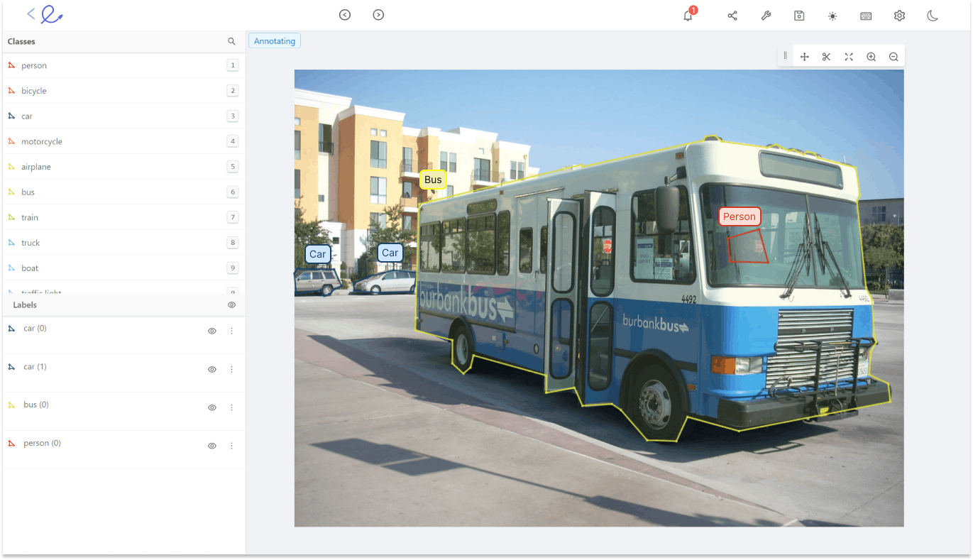Open options menu for person (0) label
Viewport: 973px width, 560px height.
click(x=231, y=446)
